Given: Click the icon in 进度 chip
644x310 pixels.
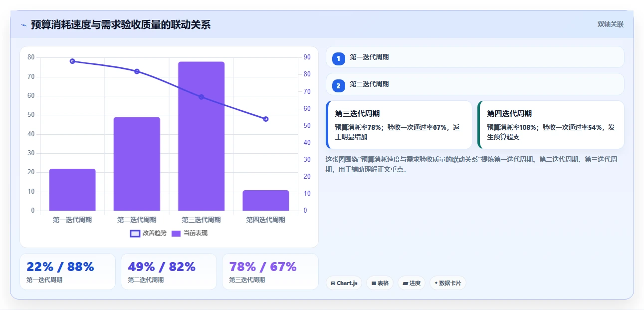Looking at the screenshot, I should tap(405, 283).
